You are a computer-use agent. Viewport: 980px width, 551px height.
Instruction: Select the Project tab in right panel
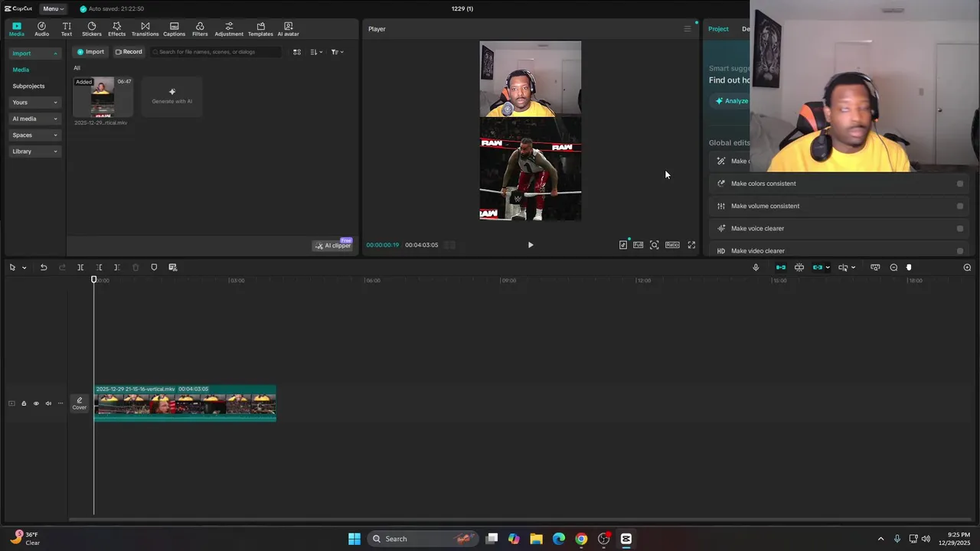[718, 29]
